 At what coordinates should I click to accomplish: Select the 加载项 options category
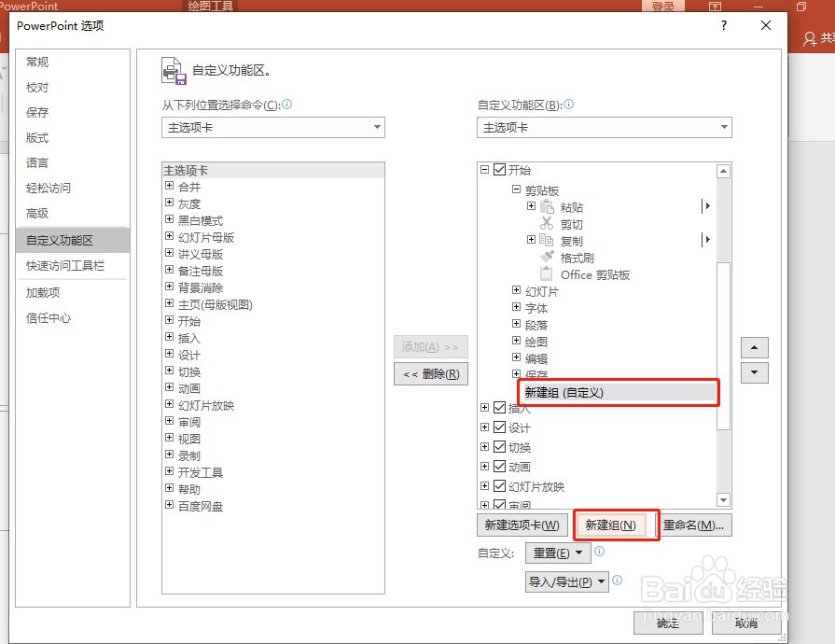73,292
